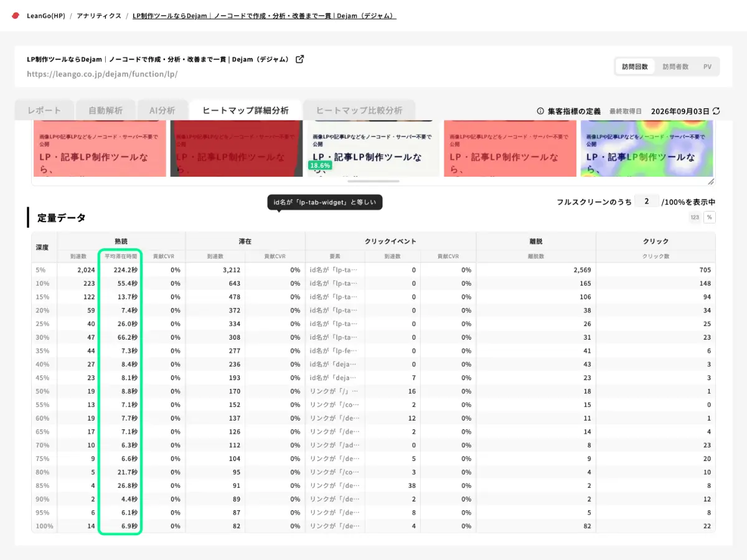Toggle table display to 123 numbers
The height and width of the screenshot is (560, 747).
tap(695, 217)
